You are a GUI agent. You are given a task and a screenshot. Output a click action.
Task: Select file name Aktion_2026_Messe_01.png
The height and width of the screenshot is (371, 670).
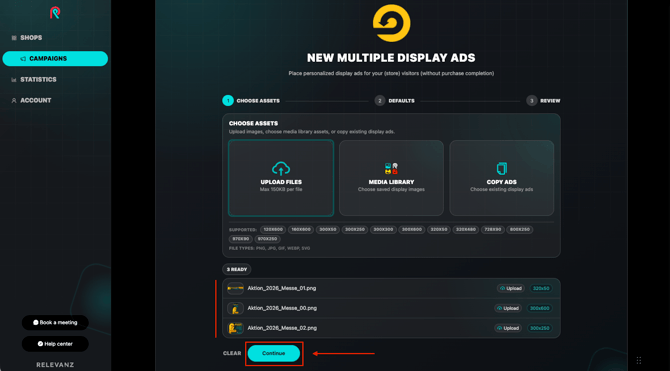tap(282, 289)
